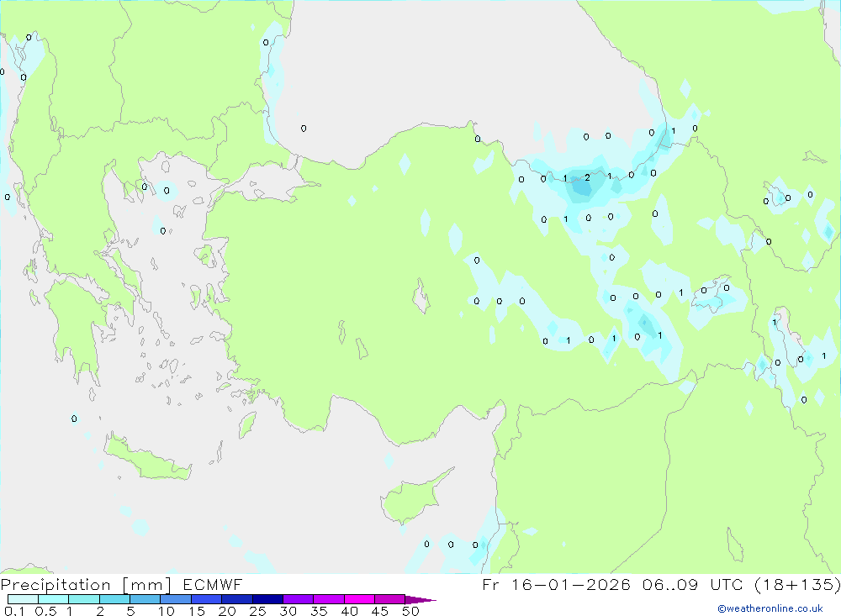Click the '2' precipitation value on the map
The width and height of the screenshot is (841, 616).
587,177
